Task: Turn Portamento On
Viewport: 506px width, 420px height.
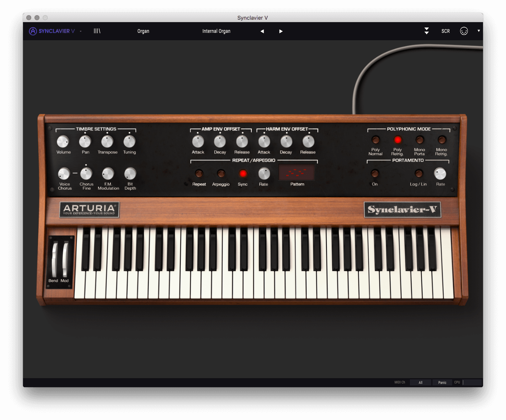Action: point(375,174)
